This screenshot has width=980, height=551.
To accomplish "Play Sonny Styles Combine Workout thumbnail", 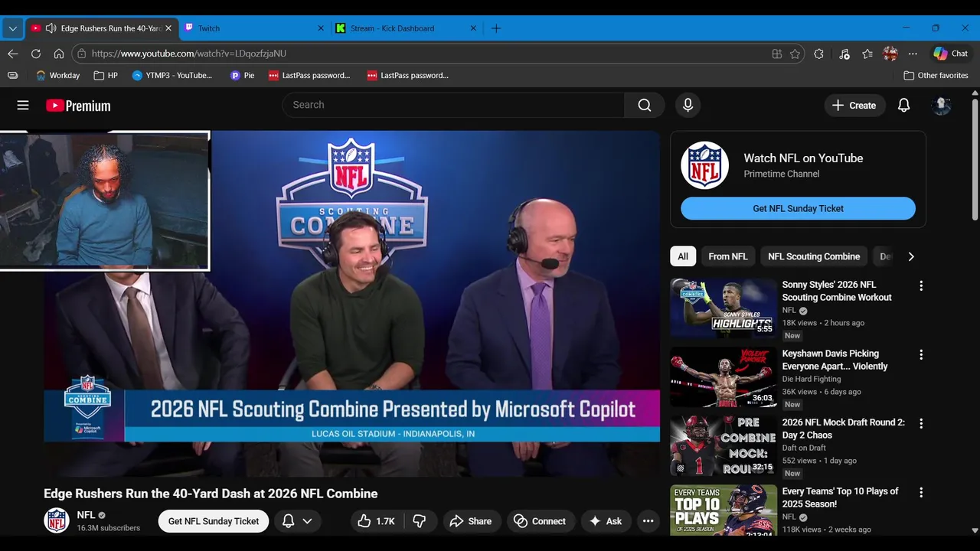I will 724,308.
